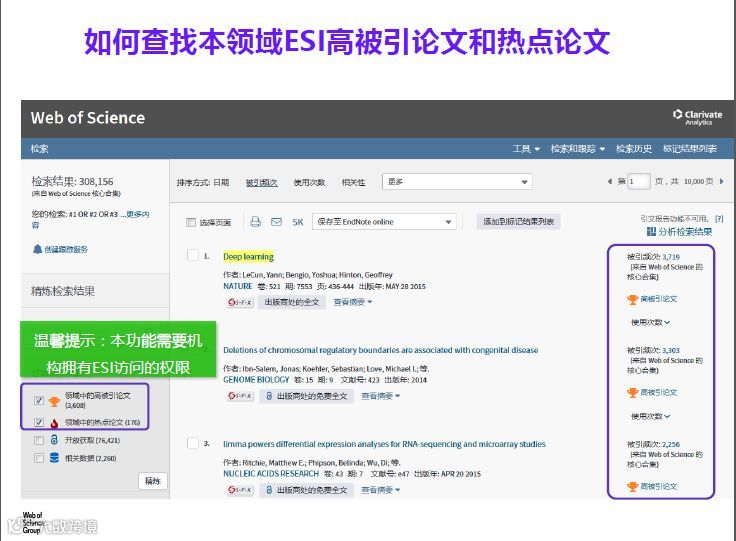Click the trophy icon beside 2,256 citations
Image resolution: width=736 pixels, height=541 pixels.
pos(632,487)
